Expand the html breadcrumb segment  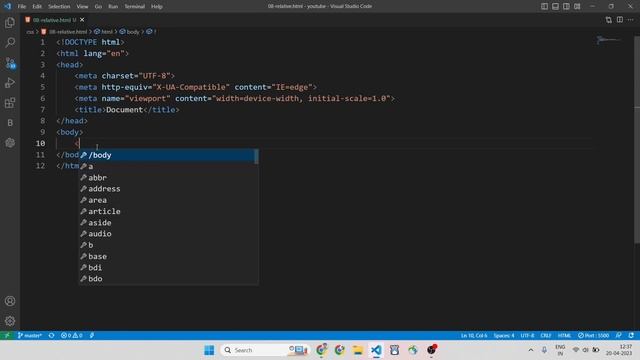pos(103,31)
